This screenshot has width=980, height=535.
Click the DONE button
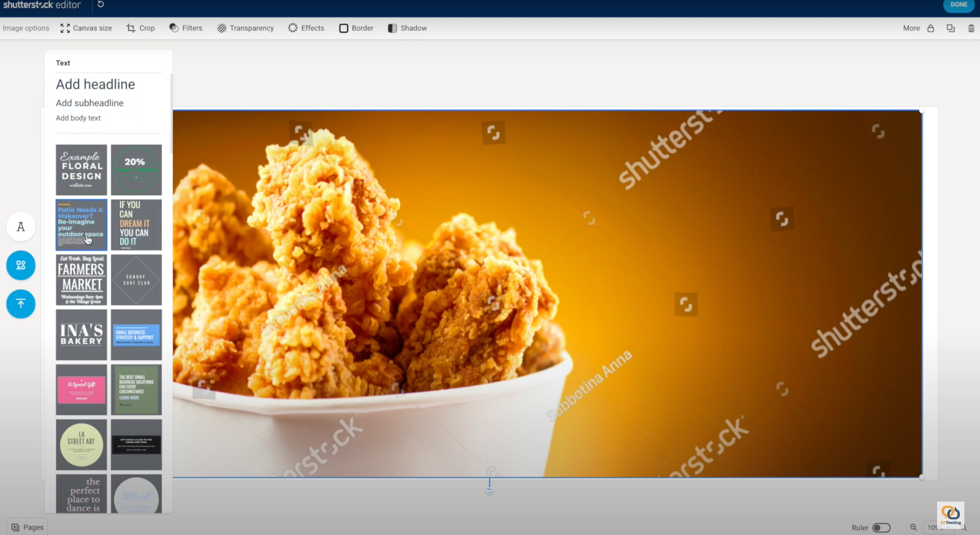tap(958, 5)
